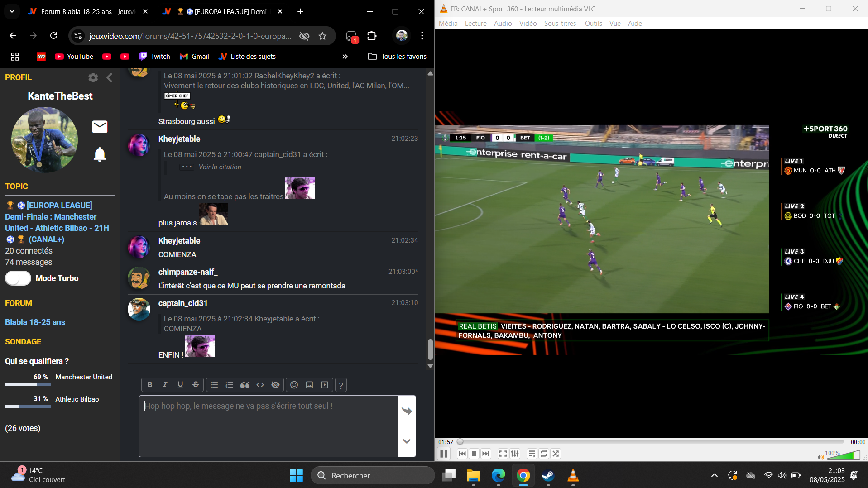Toggle VLC playlist view
This screenshot has width=868, height=488.
click(532, 454)
